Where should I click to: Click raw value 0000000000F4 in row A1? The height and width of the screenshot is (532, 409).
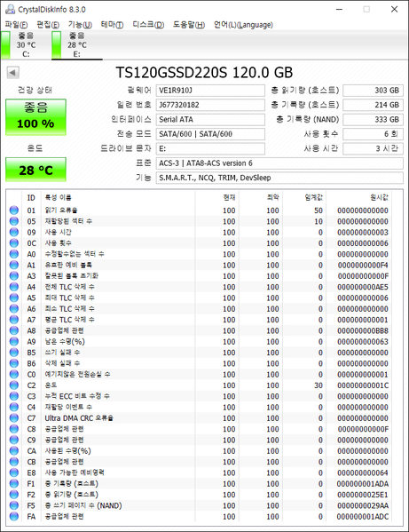tap(363, 265)
